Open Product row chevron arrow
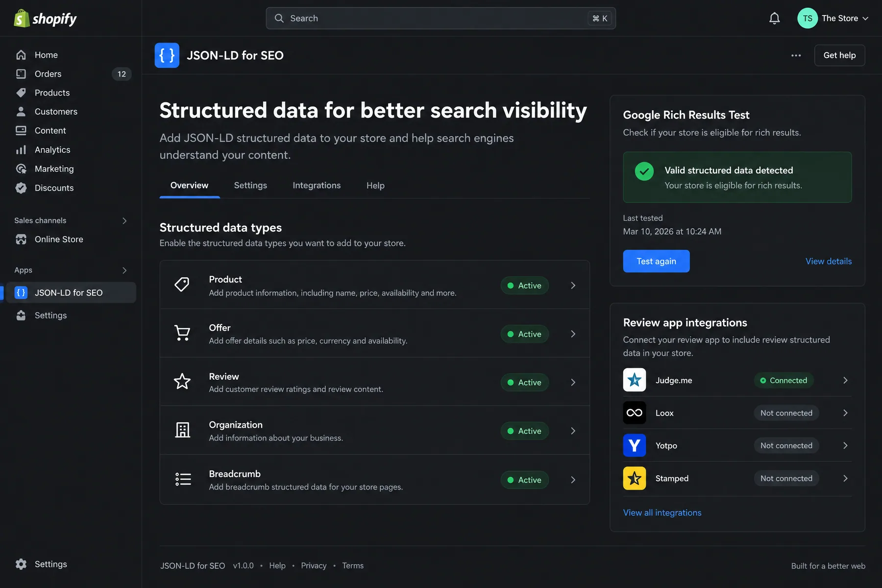The height and width of the screenshot is (588, 882). [573, 285]
